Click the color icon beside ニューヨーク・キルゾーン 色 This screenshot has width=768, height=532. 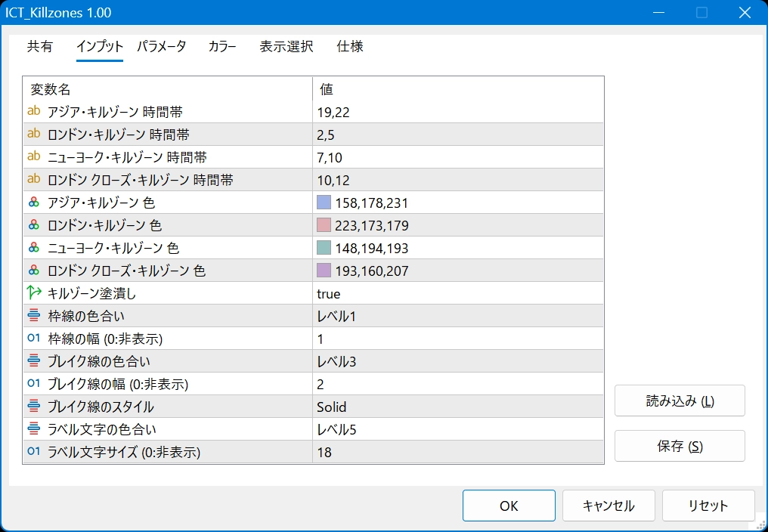click(33, 248)
